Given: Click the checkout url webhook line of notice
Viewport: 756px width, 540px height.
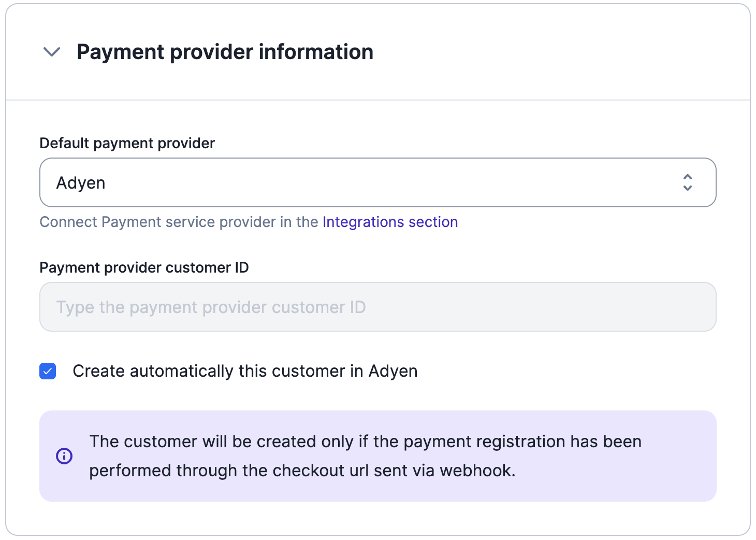Looking at the screenshot, I should [302, 471].
